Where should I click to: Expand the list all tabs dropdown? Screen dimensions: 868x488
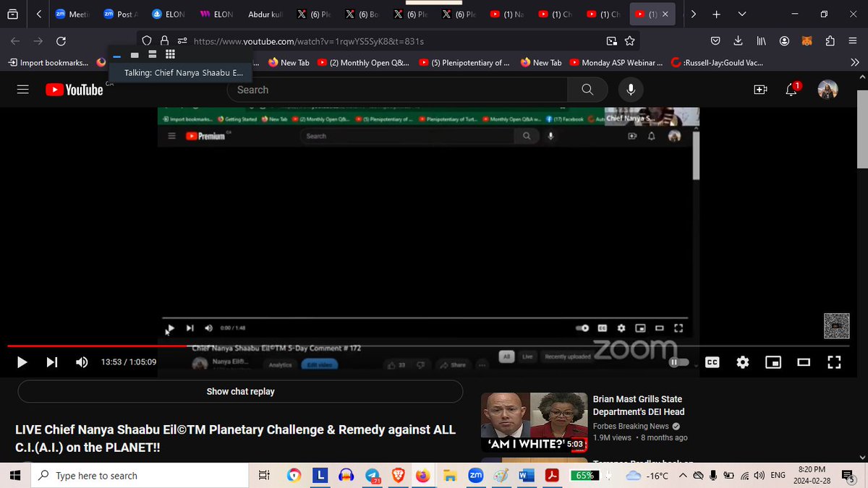[x=742, y=14]
